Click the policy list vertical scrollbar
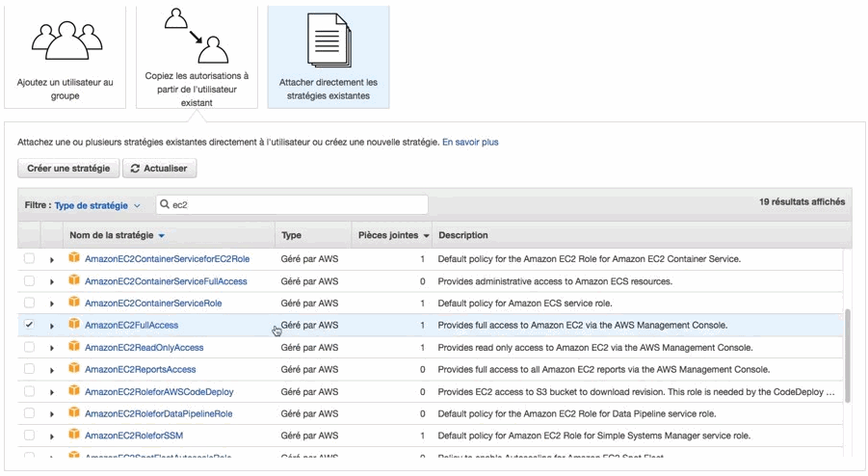Image resolution: width=868 pixels, height=476 pixels. coord(848,356)
